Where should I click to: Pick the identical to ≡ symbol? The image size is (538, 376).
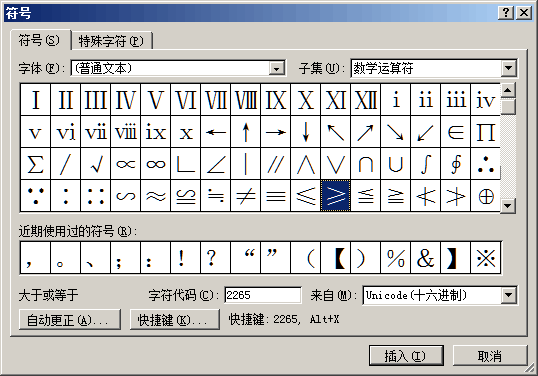click(x=276, y=196)
